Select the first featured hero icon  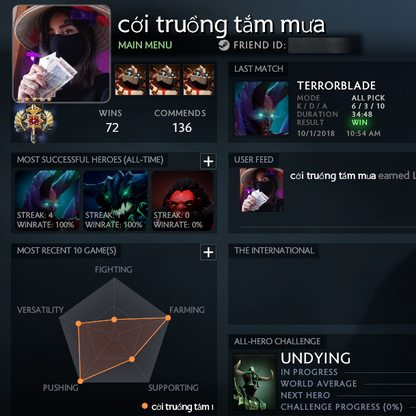(130, 80)
